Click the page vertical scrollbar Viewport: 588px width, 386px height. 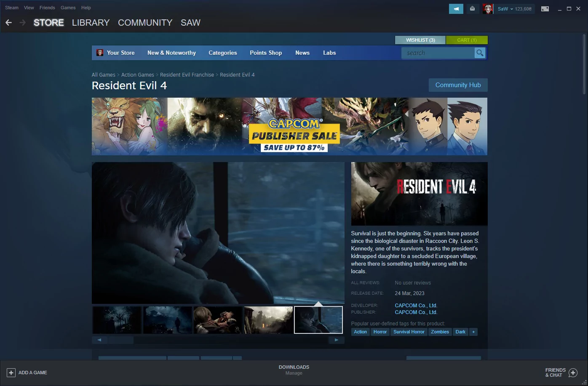(x=584, y=64)
